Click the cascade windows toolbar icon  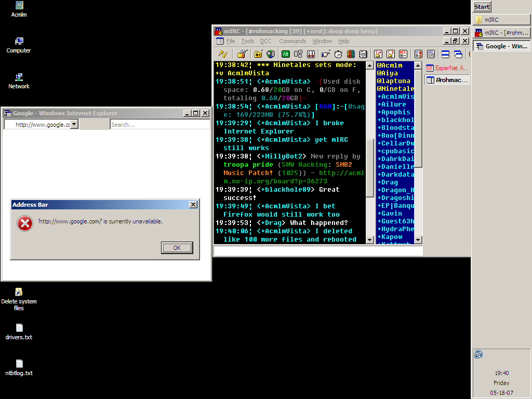458,54
